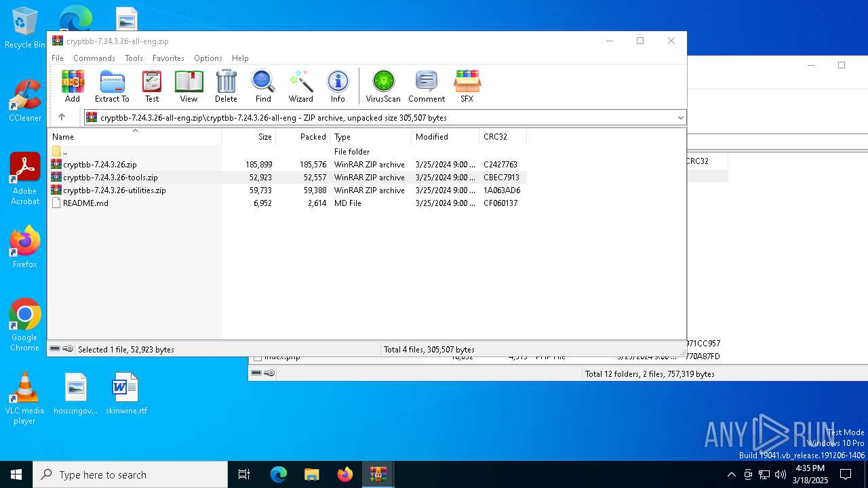Viewport: 868px width, 488px height.
Task: Go up one level with arrow
Action: tap(62, 117)
